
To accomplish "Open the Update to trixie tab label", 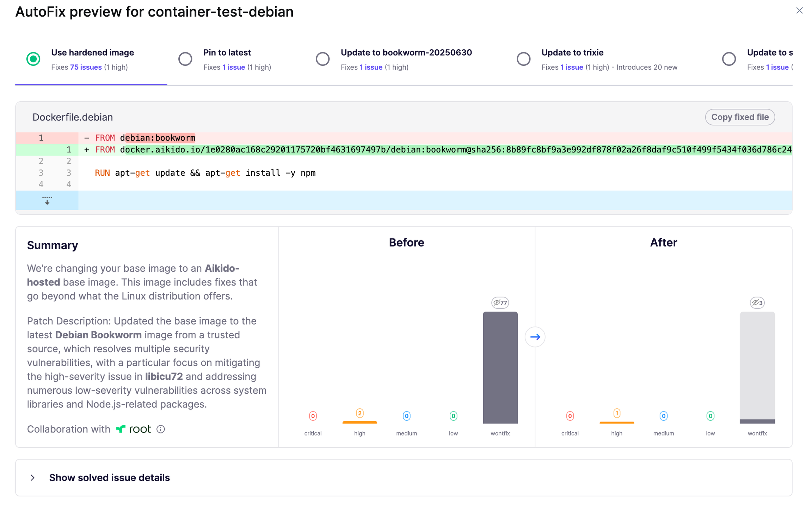I will click(x=572, y=52).
